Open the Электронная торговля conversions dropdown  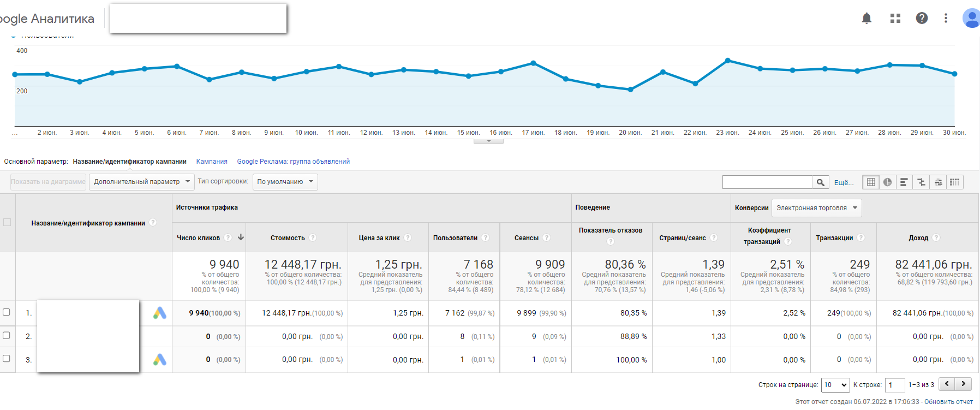coord(817,208)
